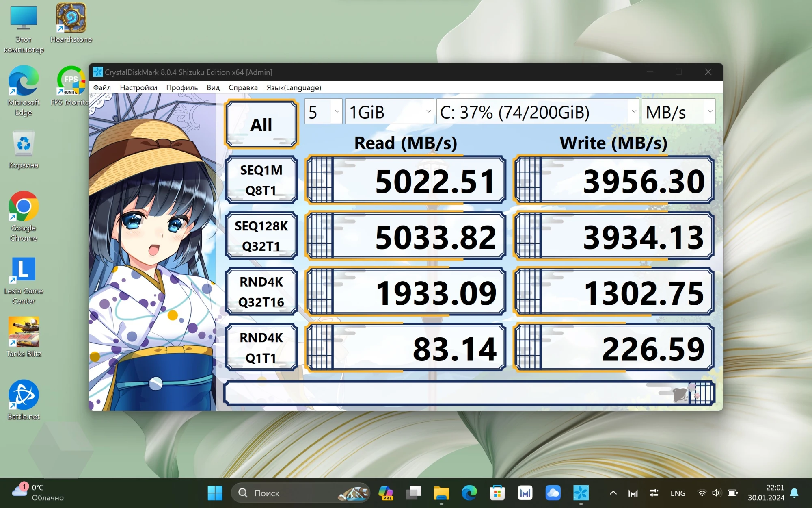The image size is (812, 508).
Task: Run the SEQ1M Q8T1 test button
Action: click(x=261, y=180)
